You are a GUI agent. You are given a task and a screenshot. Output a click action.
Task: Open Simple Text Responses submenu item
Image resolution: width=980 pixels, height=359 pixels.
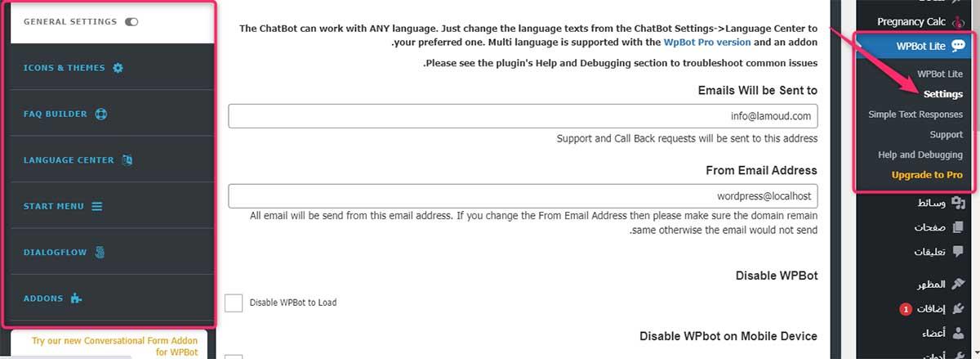coord(915,114)
